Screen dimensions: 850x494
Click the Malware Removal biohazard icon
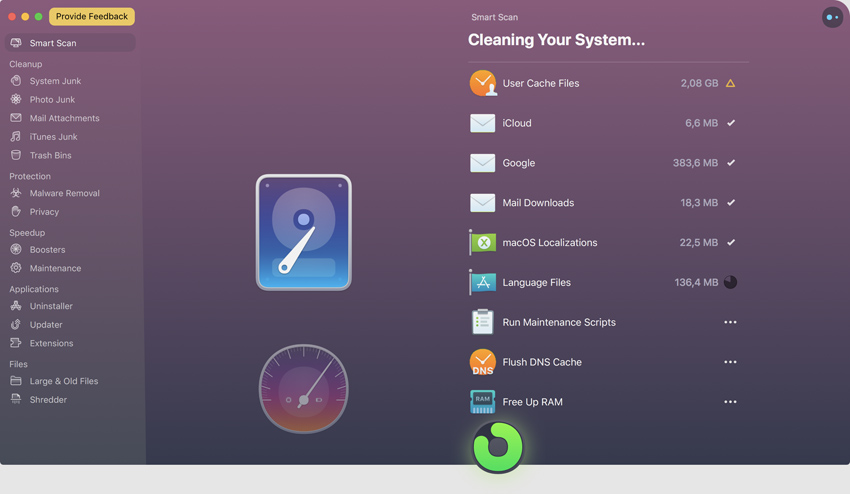(x=16, y=193)
